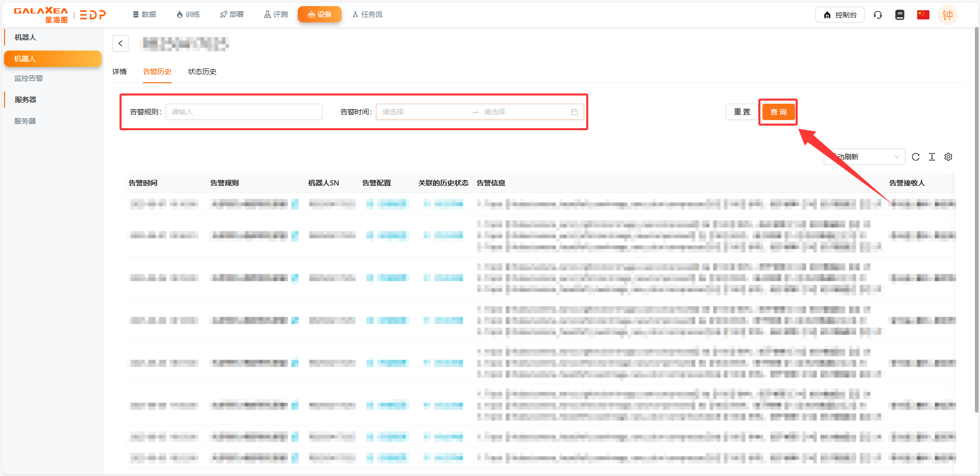Open customer support headset icon

click(x=878, y=15)
